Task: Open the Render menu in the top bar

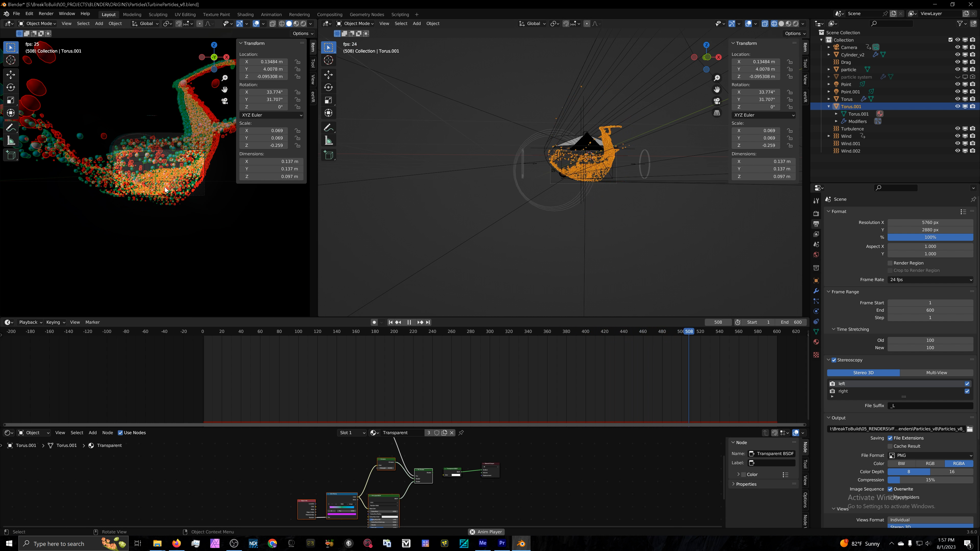Action: click(x=46, y=13)
